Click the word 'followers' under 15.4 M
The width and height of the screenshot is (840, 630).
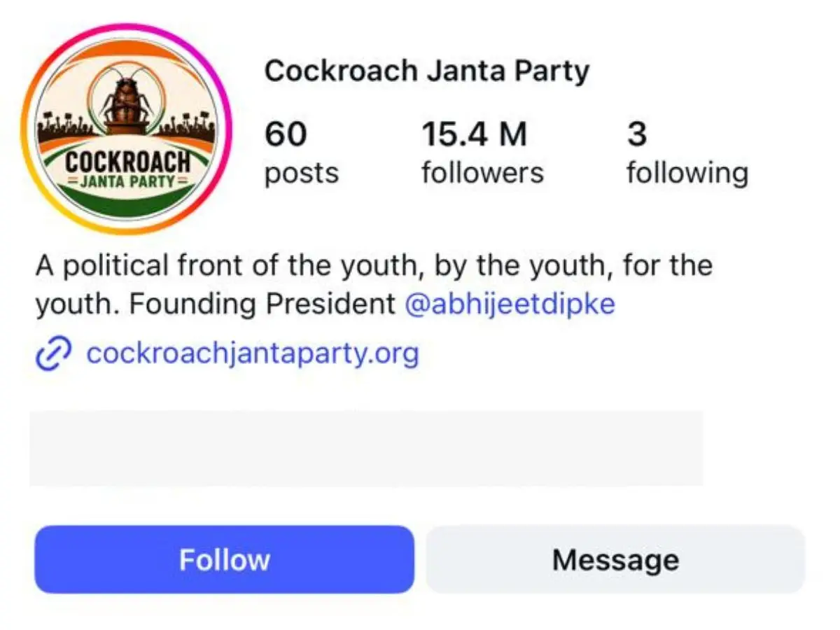(482, 173)
